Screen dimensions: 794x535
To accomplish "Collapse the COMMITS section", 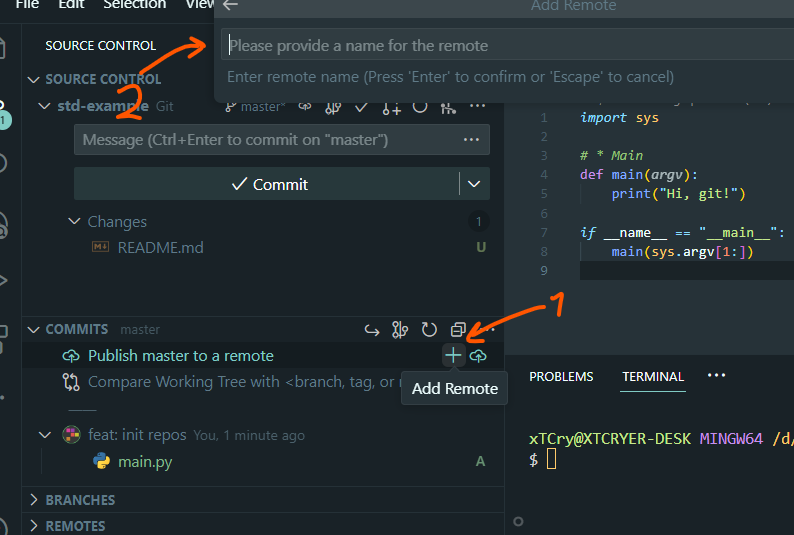I will 36,329.
